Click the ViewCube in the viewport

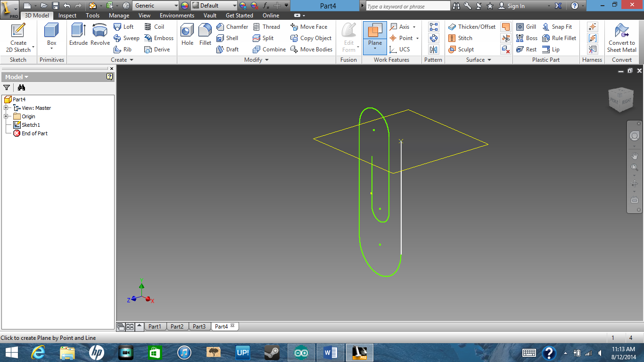click(620, 99)
